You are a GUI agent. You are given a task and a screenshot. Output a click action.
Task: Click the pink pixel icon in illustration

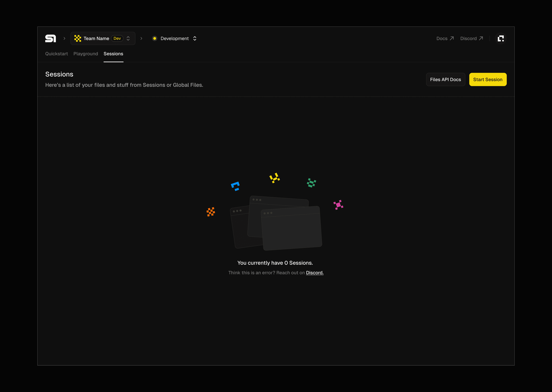tap(338, 205)
